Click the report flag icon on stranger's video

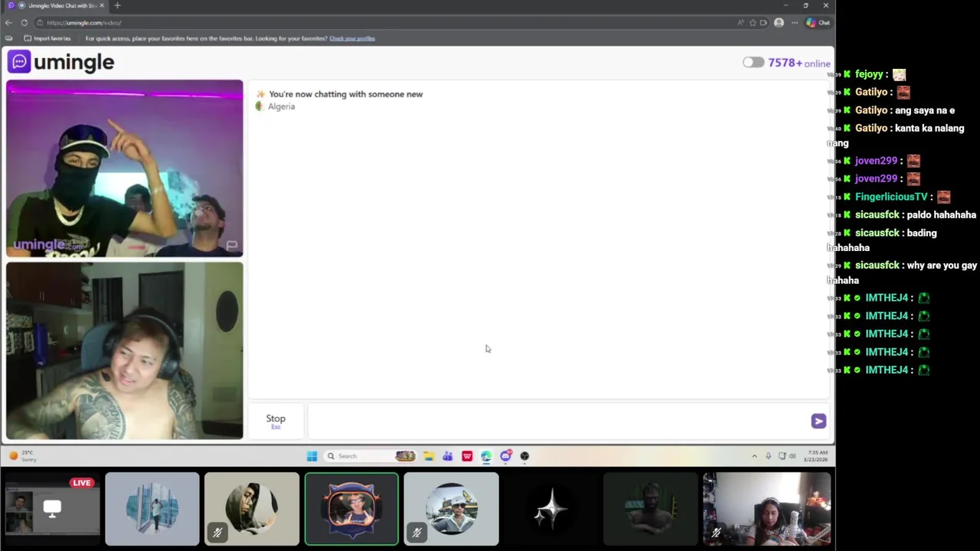(231, 246)
